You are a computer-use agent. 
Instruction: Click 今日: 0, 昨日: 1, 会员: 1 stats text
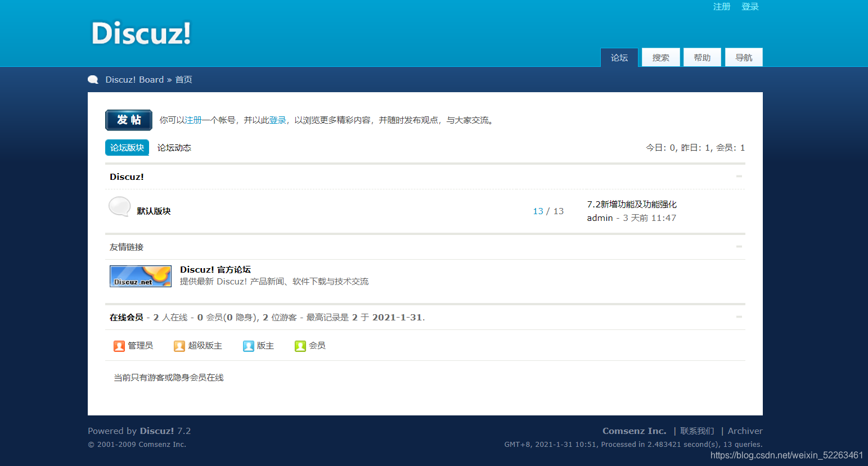[x=695, y=148]
